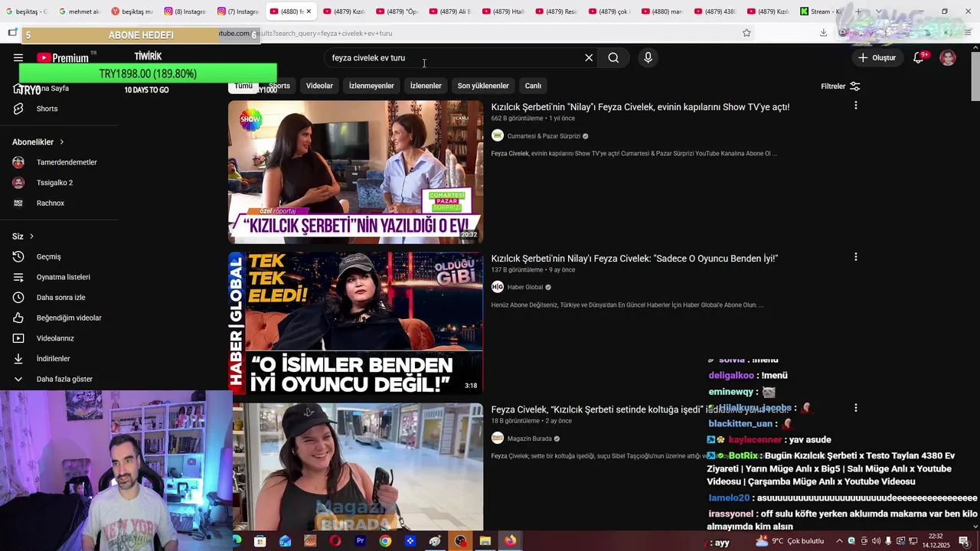Start voice search with the microphone

tap(648, 57)
